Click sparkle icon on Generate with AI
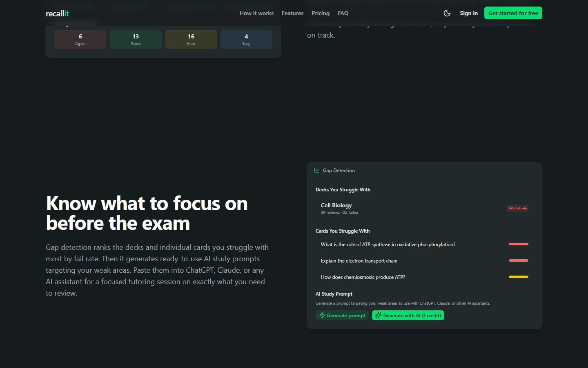588x368 pixels. 379,315
